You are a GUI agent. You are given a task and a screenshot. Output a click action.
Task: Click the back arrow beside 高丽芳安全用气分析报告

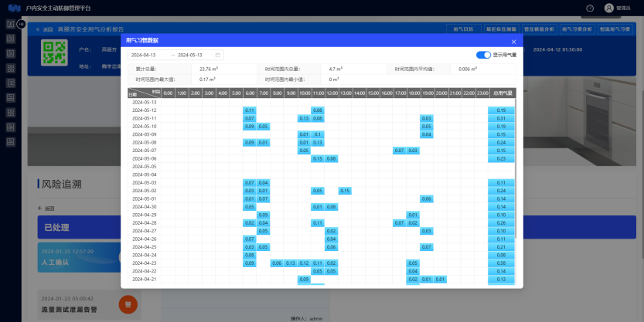click(x=38, y=29)
